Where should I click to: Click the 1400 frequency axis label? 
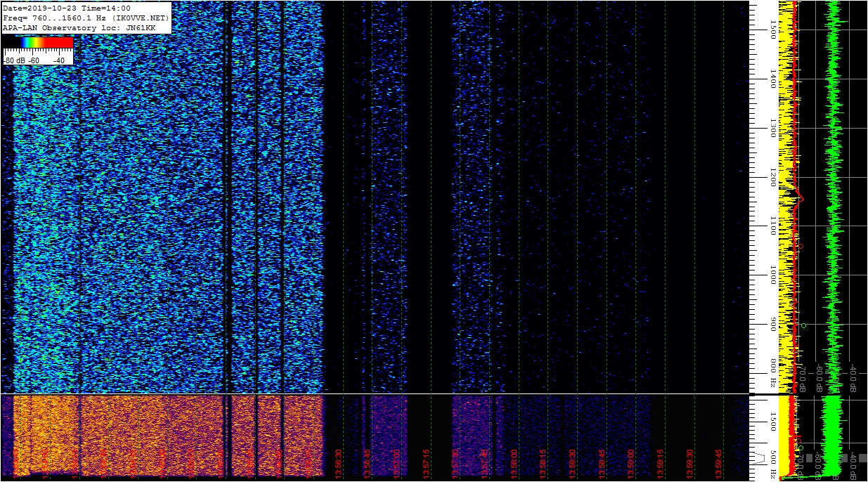[x=773, y=78]
